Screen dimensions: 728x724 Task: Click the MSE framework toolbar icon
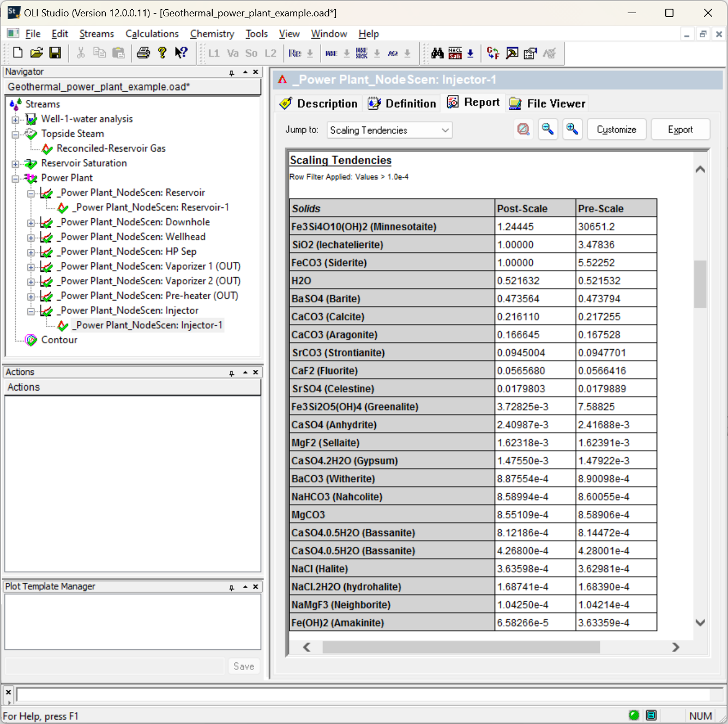point(331,53)
